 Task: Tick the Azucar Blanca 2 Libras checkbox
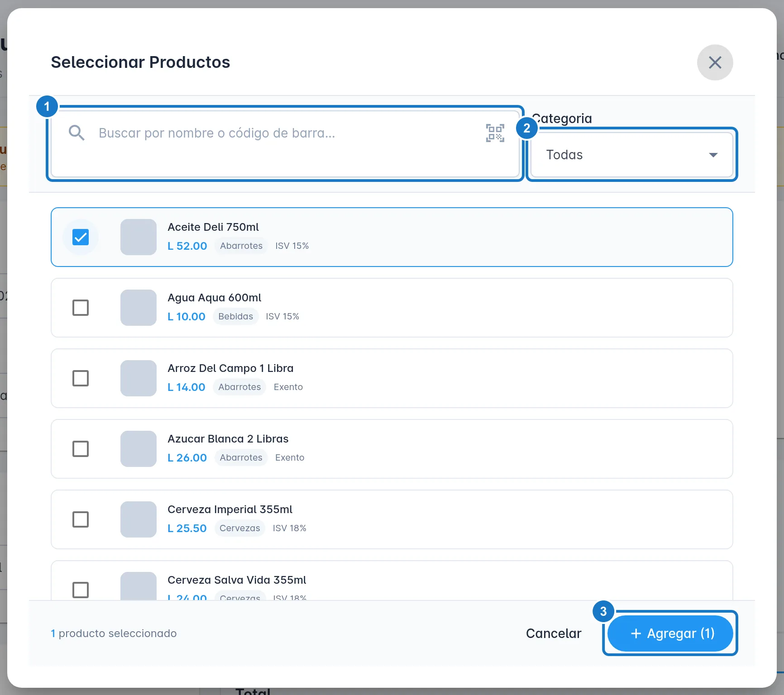pos(81,449)
